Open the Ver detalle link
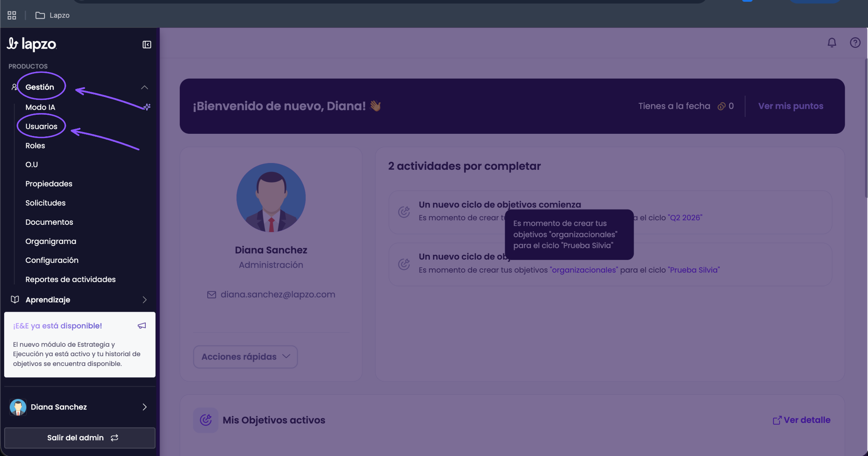Screen dimensions: 868x456 (801, 420)
